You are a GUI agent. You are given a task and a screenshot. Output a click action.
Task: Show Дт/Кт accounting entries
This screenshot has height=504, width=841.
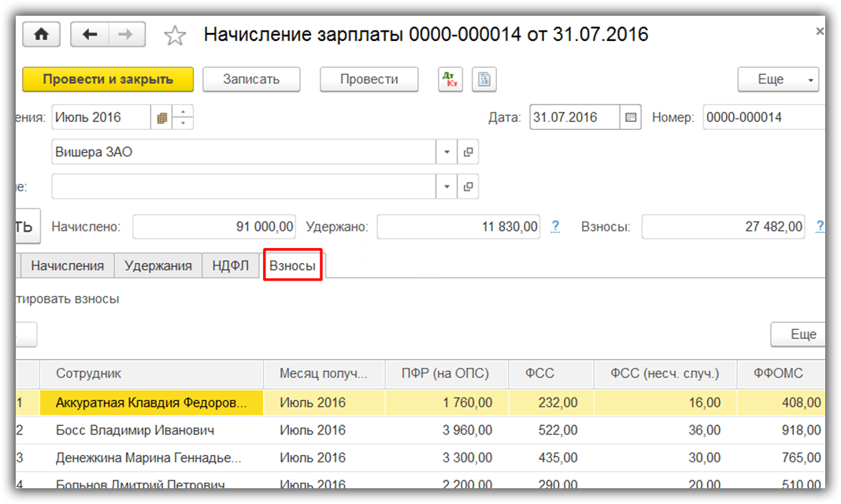pyautogui.click(x=450, y=80)
